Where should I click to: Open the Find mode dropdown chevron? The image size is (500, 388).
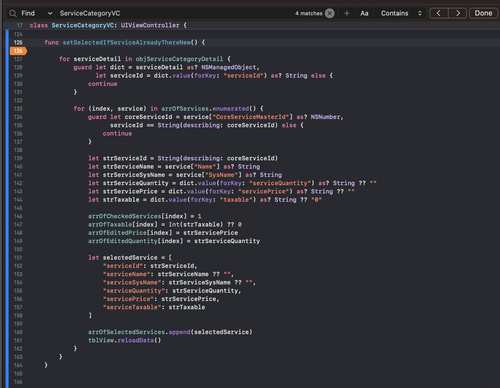pos(50,13)
